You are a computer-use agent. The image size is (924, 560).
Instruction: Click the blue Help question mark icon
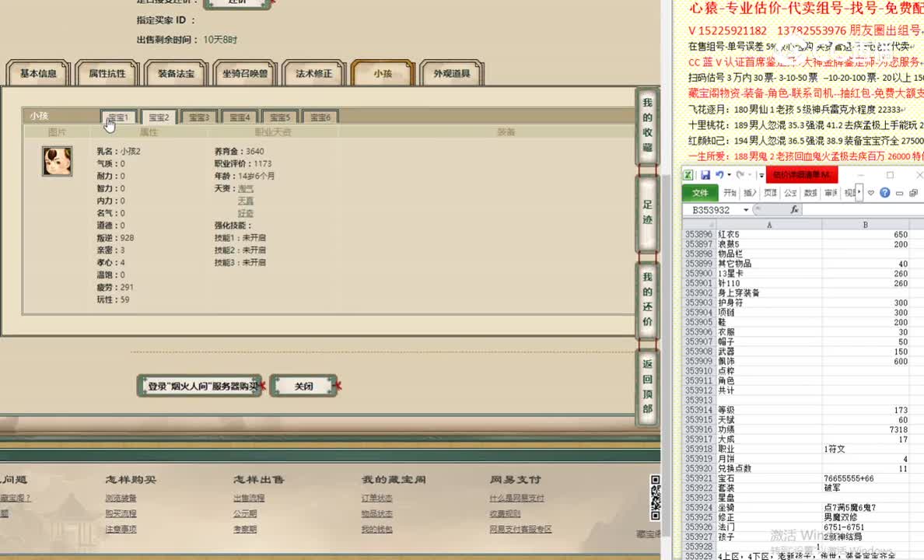(884, 193)
